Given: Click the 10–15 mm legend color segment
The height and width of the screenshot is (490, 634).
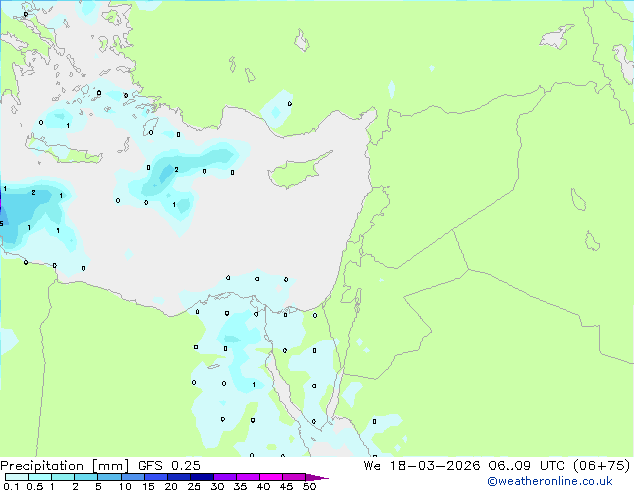Looking at the screenshot, I should [133, 477].
